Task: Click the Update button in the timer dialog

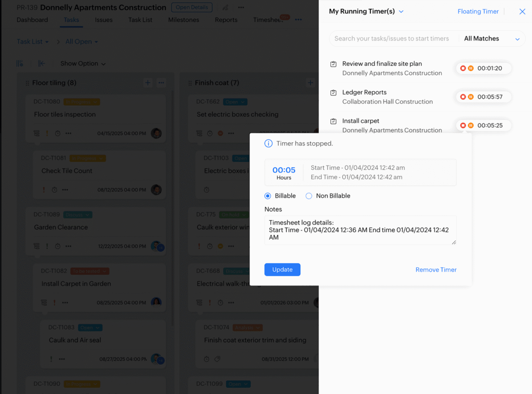Action: [282, 269]
